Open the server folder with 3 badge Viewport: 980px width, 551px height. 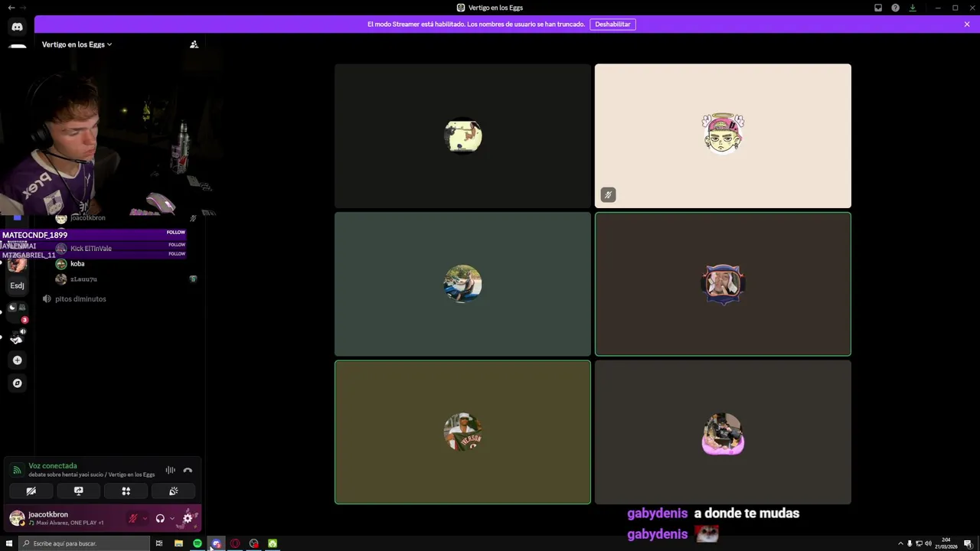17,308
